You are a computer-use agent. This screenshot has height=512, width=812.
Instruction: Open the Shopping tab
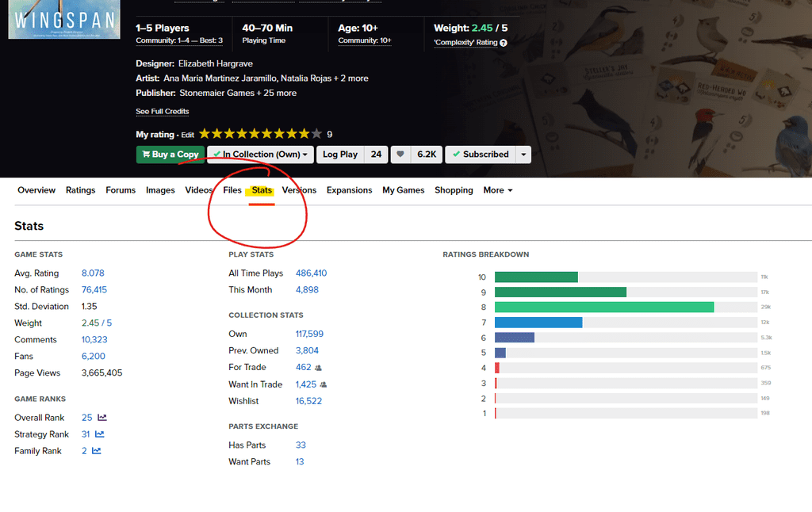click(454, 190)
